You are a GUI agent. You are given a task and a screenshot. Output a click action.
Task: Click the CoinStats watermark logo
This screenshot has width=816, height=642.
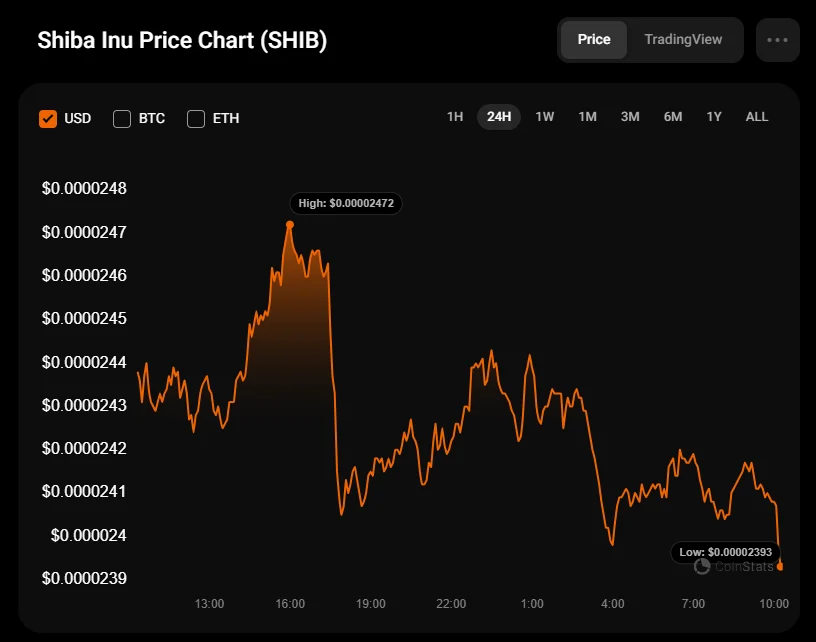(x=735, y=567)
